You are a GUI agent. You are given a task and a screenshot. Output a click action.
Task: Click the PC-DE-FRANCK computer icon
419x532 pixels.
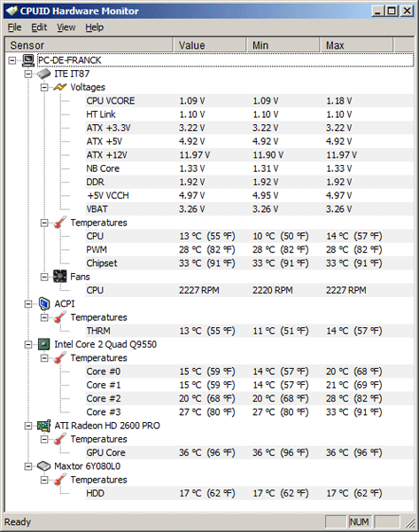[x=28, y=60]
